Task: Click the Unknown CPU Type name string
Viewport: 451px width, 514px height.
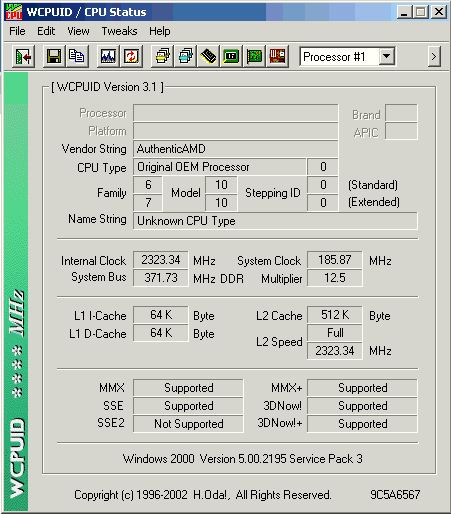Action: tap(275, 221)
